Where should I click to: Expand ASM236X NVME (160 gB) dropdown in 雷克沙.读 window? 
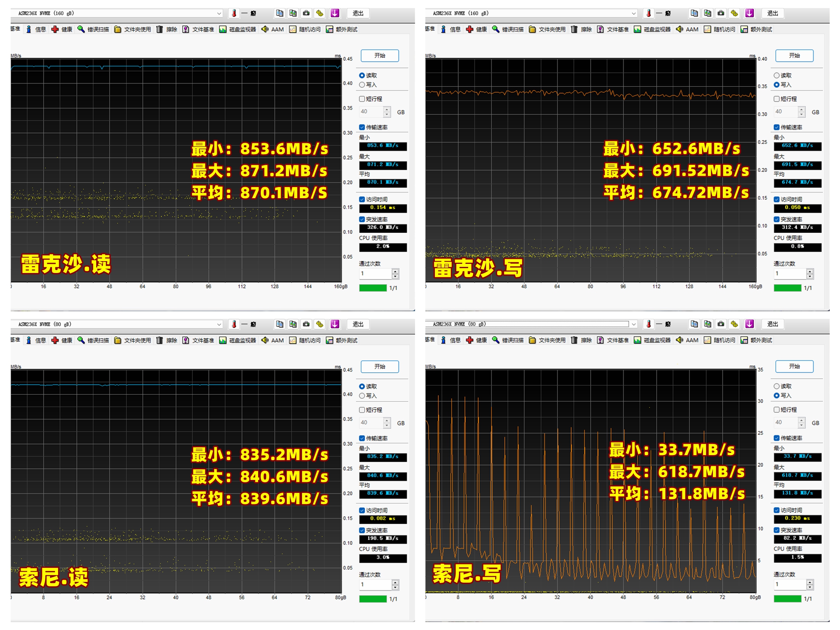[219, 13]
